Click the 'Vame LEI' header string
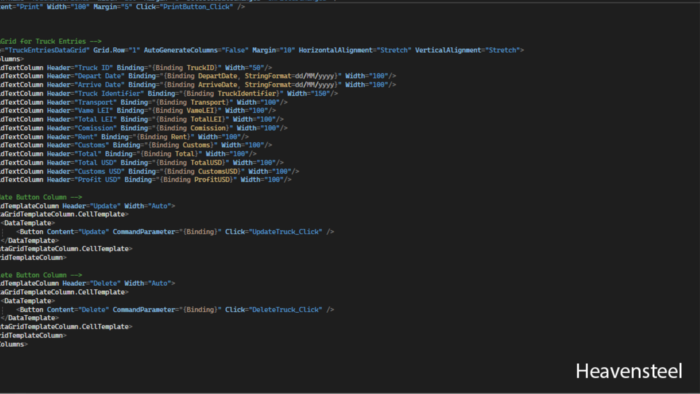700x394 pixels. (93, 110)
